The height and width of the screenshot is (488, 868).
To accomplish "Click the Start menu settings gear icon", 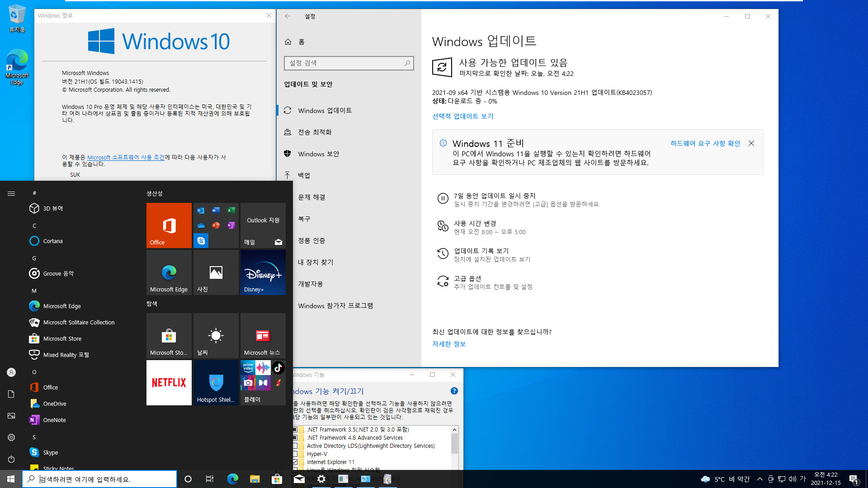I will 11,437.
